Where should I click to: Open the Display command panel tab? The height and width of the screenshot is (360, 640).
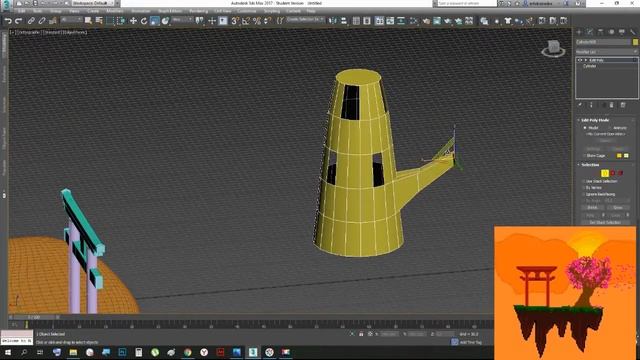point(622,32)
